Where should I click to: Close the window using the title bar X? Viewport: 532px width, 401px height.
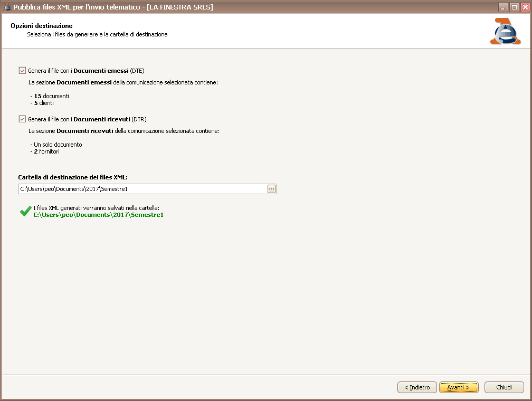(x=524, y=7)
